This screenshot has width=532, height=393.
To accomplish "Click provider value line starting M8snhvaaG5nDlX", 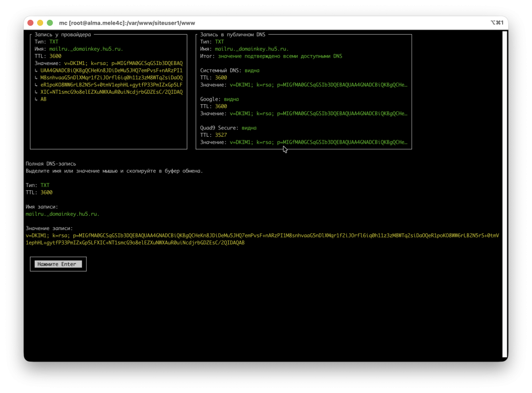I will (x=111, y=78).
